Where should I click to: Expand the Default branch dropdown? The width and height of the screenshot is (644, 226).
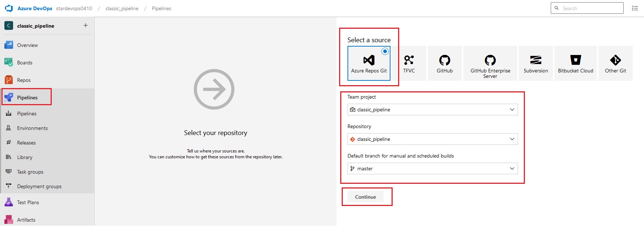point(433,168)
